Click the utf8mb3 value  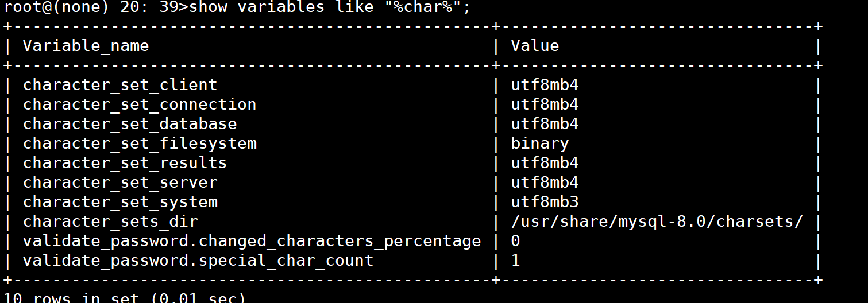pyautogui.click(x=545, y=202)
